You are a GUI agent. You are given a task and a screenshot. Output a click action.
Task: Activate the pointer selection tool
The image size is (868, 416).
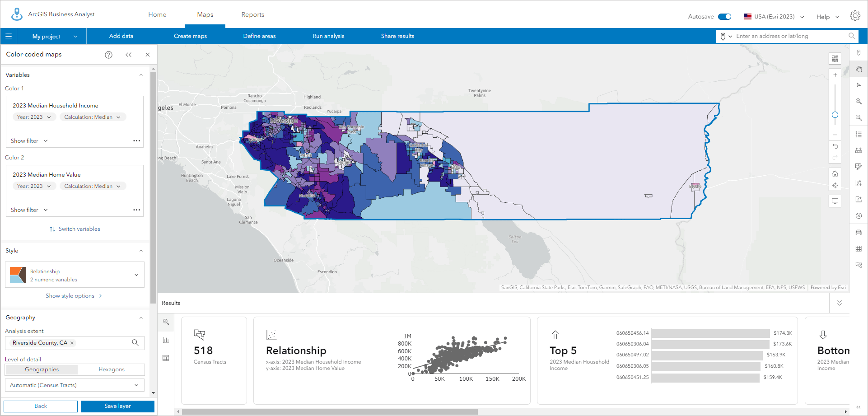point(859,85)
